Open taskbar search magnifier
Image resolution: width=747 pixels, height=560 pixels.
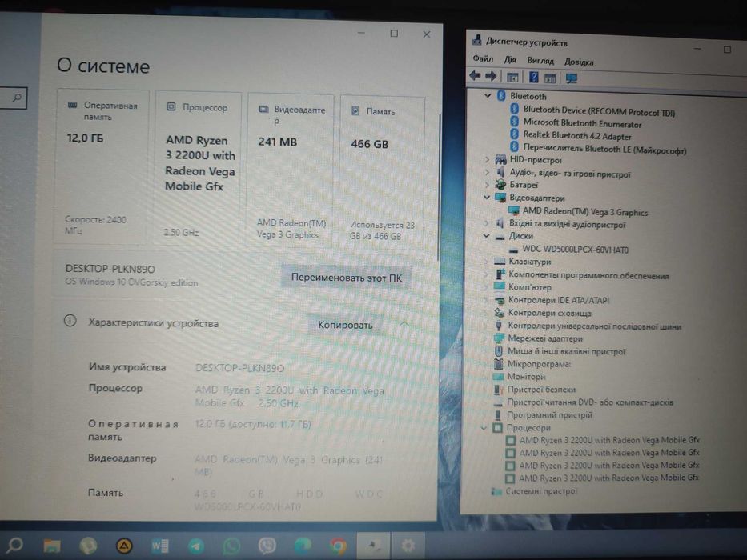coord(14,544)
